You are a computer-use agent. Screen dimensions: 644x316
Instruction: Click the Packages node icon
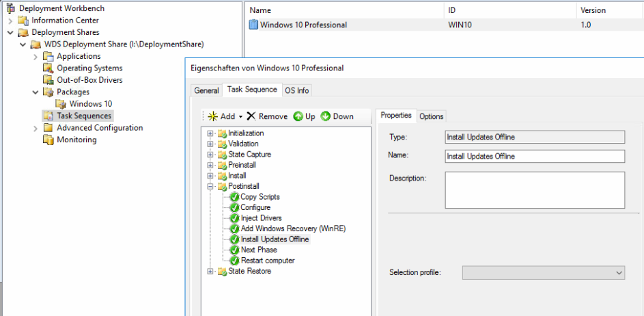point(48,92)
